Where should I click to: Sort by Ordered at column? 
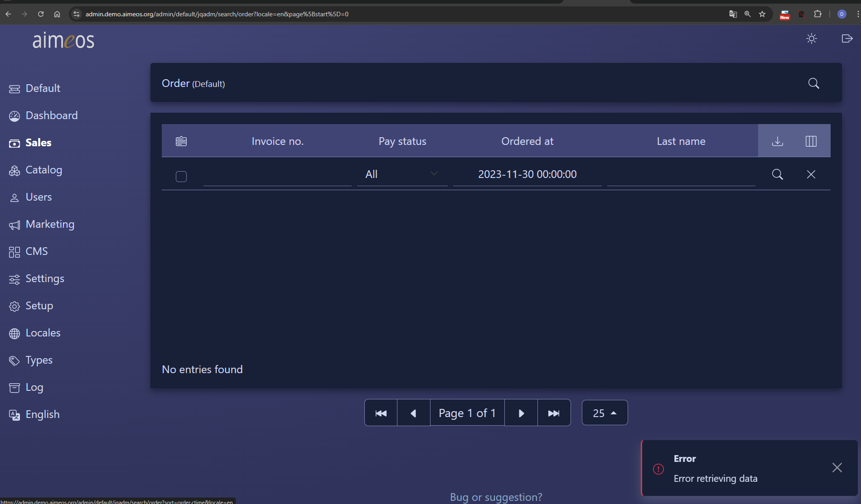[x=527, y=141]
